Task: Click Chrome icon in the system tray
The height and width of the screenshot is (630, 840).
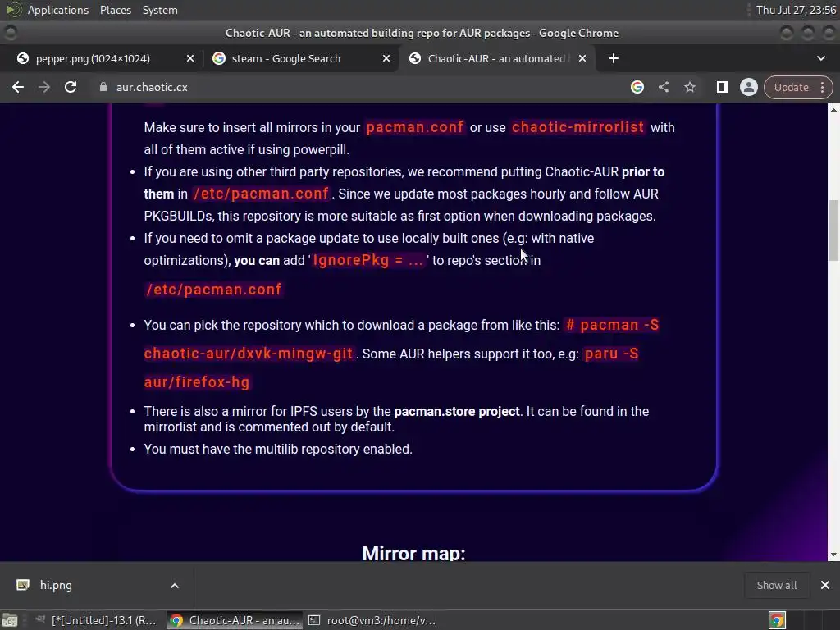Action: 777,620
